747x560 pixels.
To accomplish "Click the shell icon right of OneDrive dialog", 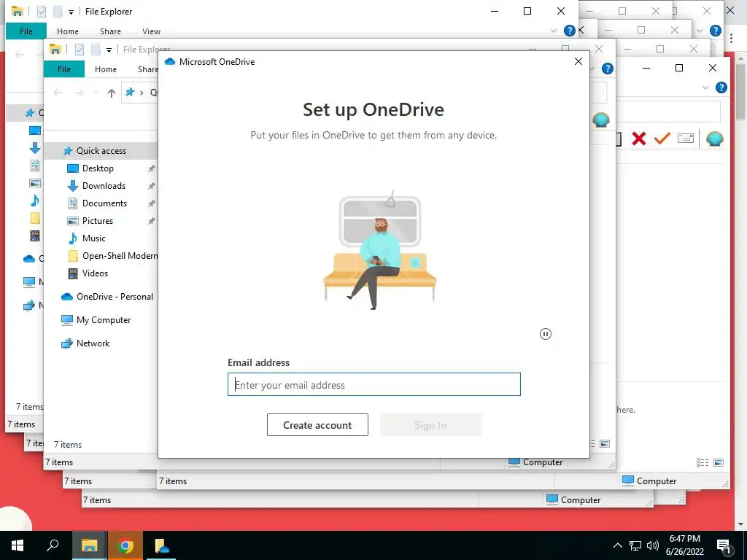I will [601, 120].
